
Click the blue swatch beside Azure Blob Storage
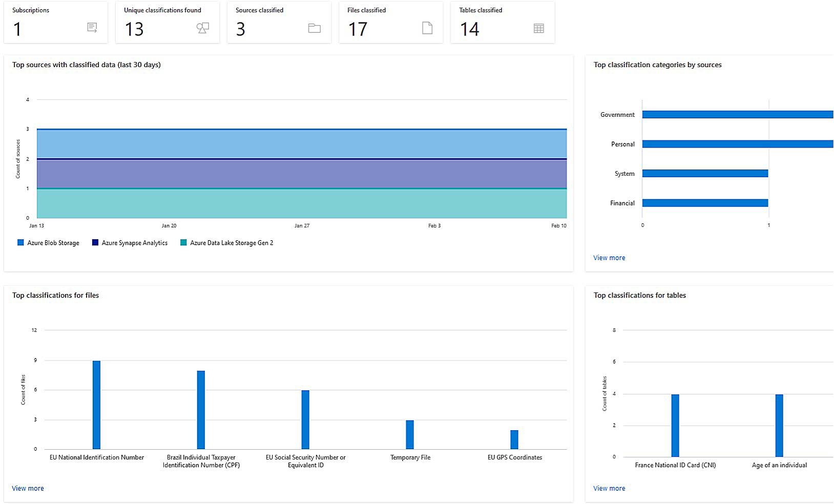coord(20,242)
